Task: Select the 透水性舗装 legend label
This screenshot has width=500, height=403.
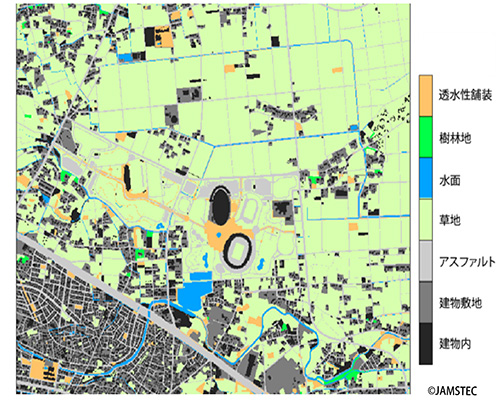Action: [x=465, y=95]
